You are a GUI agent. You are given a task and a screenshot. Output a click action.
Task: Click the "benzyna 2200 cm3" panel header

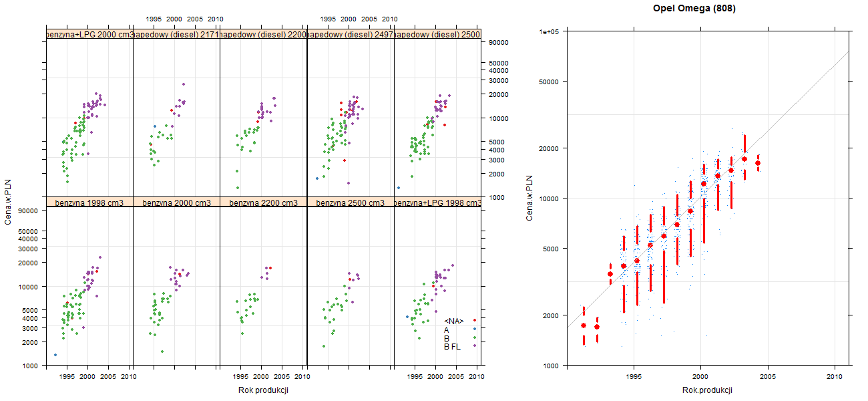263,203
